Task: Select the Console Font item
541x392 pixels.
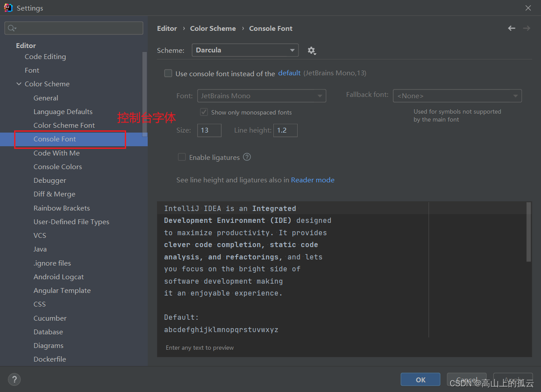Action: 74,139
